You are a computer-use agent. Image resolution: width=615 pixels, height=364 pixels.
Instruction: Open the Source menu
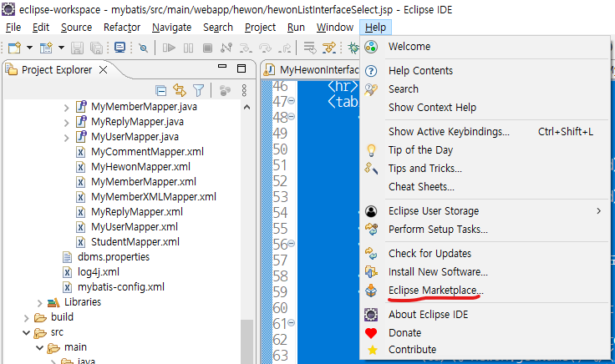pyautogui.click(x=77, y=28)
